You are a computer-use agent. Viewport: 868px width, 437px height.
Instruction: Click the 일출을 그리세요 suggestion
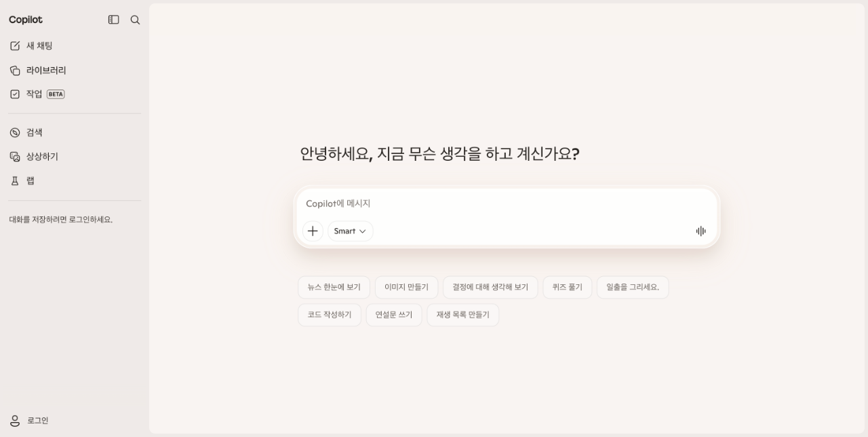point(633,287)
